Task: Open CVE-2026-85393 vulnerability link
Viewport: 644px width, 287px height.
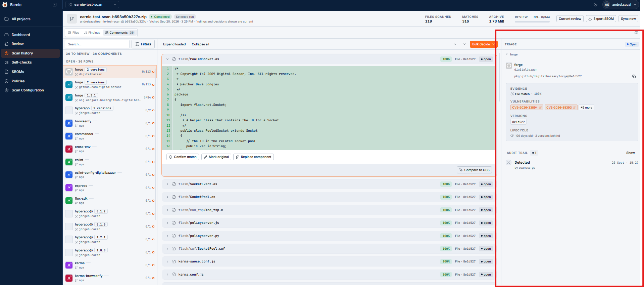Action: 561,108
